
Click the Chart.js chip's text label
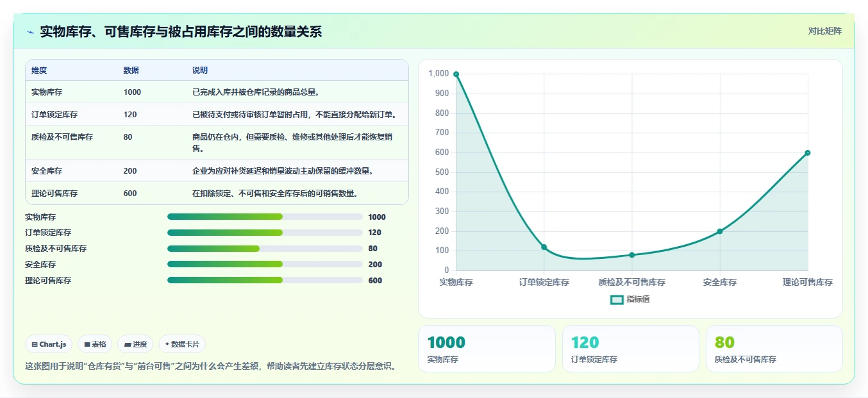coord(53,344)
